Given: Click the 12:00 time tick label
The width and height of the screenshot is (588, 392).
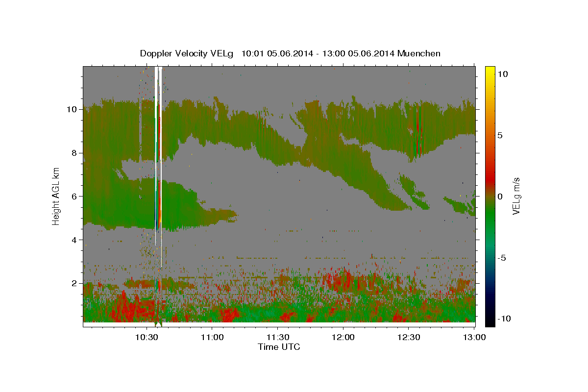Looking at the screenshot, I should point(343,337).
